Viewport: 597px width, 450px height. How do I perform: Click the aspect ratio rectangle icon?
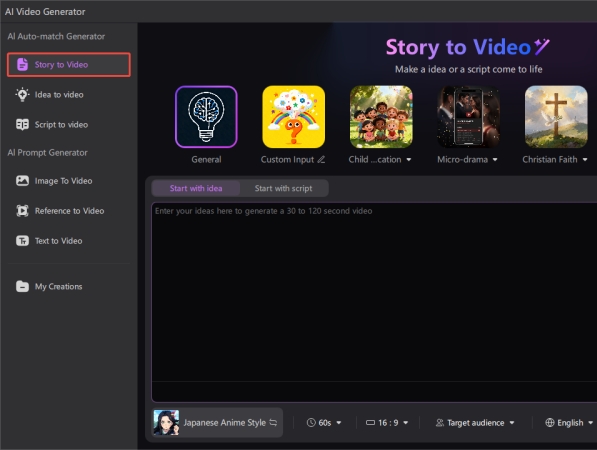pos(370,423)
